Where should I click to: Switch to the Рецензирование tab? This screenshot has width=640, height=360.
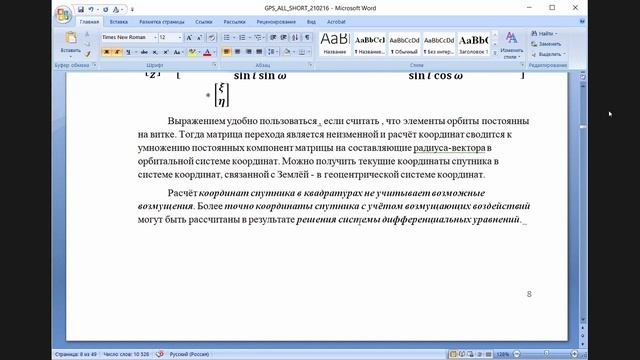[x=276, y=22]
